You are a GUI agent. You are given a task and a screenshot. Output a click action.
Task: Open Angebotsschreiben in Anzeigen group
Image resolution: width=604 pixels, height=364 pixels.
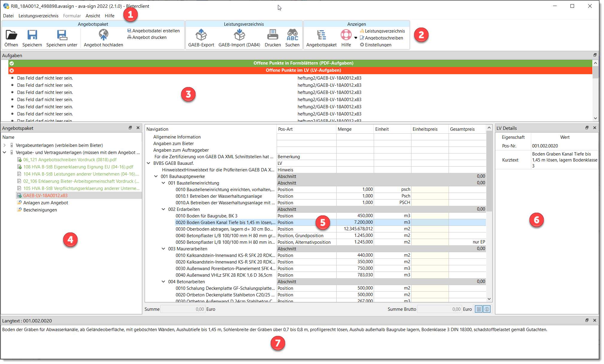382,38
